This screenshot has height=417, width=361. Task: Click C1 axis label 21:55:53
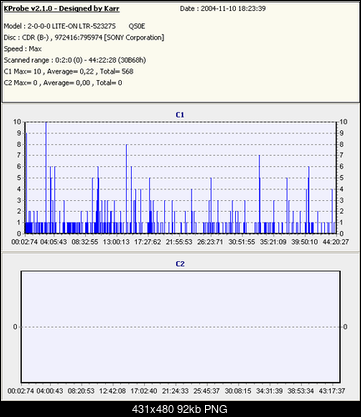179,242
